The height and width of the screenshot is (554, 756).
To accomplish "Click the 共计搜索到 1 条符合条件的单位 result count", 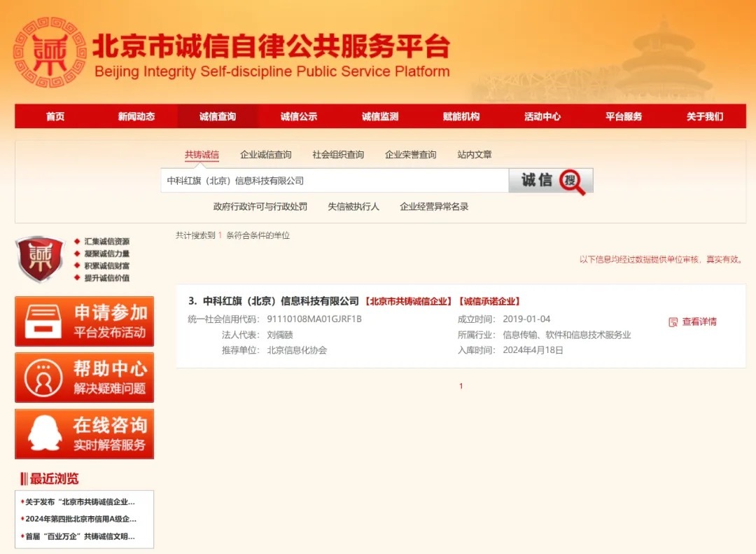I will click(232, 235).
